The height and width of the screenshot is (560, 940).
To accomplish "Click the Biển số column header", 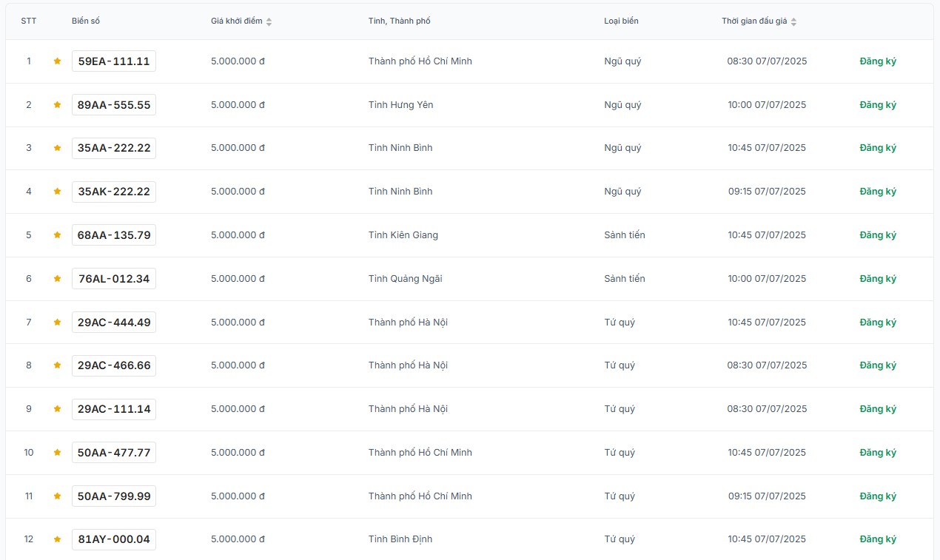I will coord(86,21).
